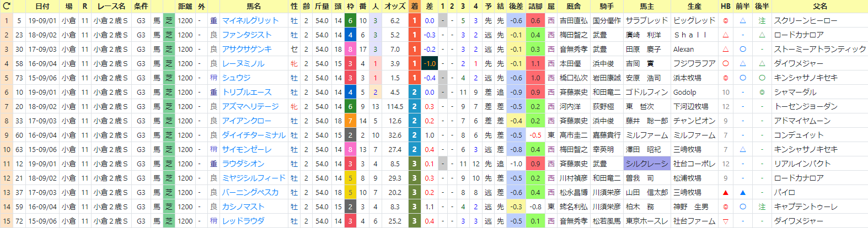Viewport: 868px width, 228px height.
Task: Click the 父名 column header
Action: [x=820, y=6]
